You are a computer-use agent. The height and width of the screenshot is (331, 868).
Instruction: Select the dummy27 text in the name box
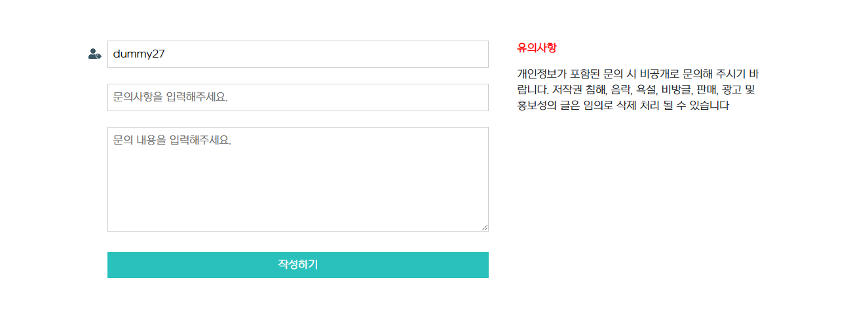(x=139, y=54)
